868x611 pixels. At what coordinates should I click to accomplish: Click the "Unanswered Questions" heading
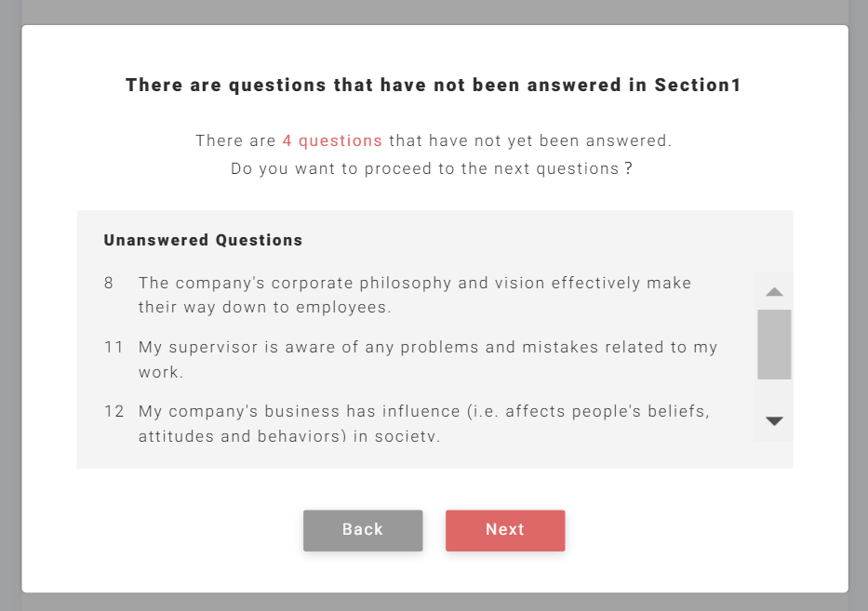coord(203,240)
